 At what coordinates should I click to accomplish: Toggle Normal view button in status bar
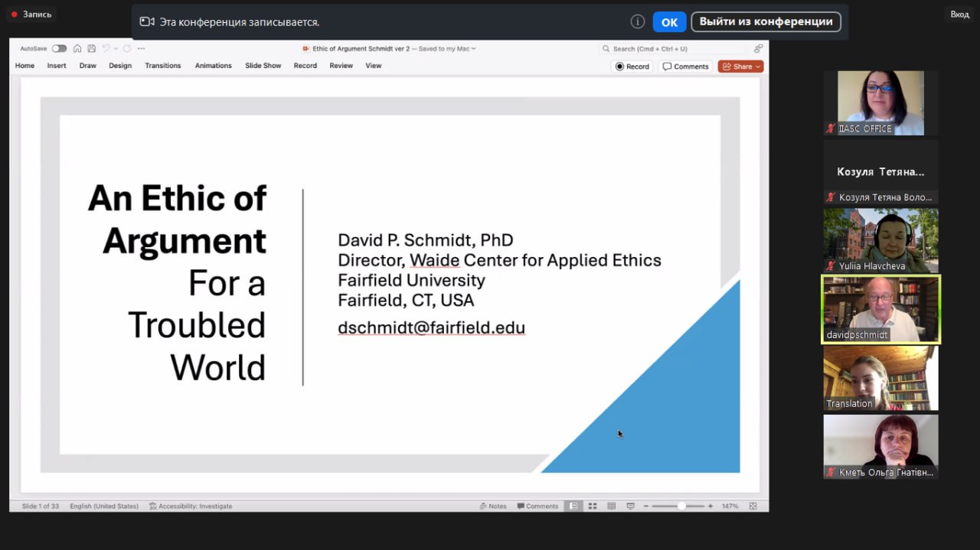[x=573, y=506]
